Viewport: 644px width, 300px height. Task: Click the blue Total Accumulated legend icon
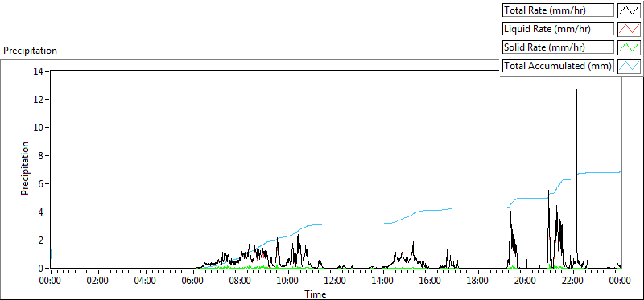tap(629, 66)
